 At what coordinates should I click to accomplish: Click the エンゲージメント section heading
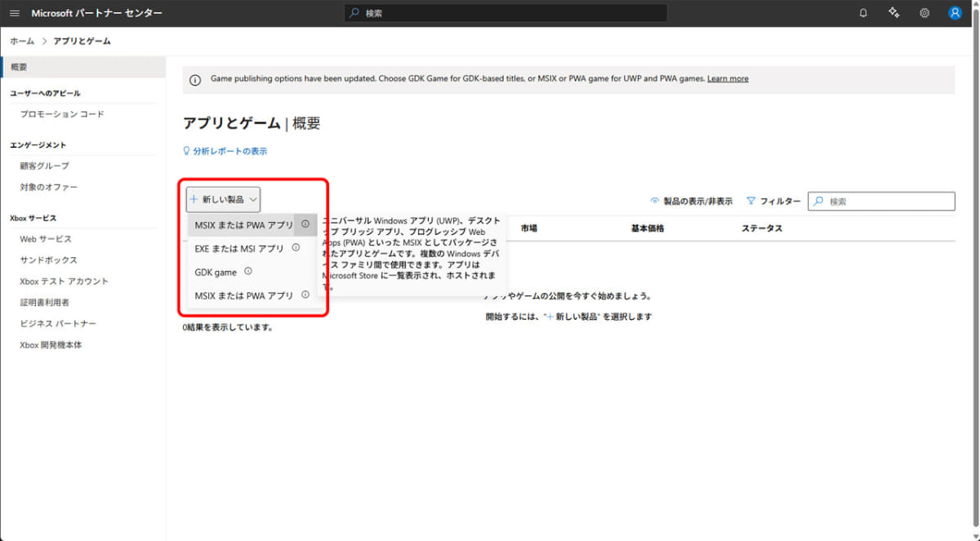(38, 144)
